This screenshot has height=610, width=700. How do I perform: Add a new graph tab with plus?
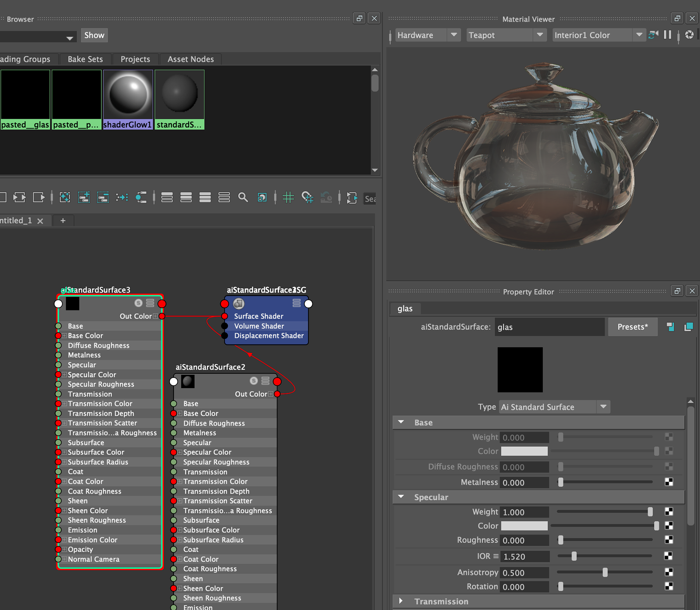(x=63, y=220)
